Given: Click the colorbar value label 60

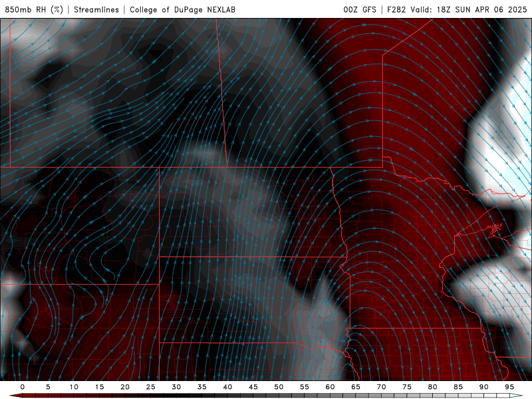Looking at the screenshot, I should 330,387.
